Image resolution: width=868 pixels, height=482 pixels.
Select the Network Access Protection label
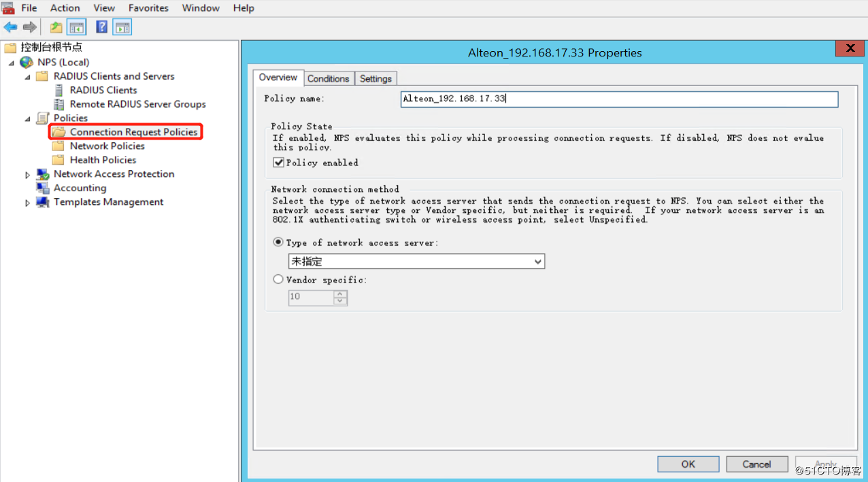(x=114, y=174)
